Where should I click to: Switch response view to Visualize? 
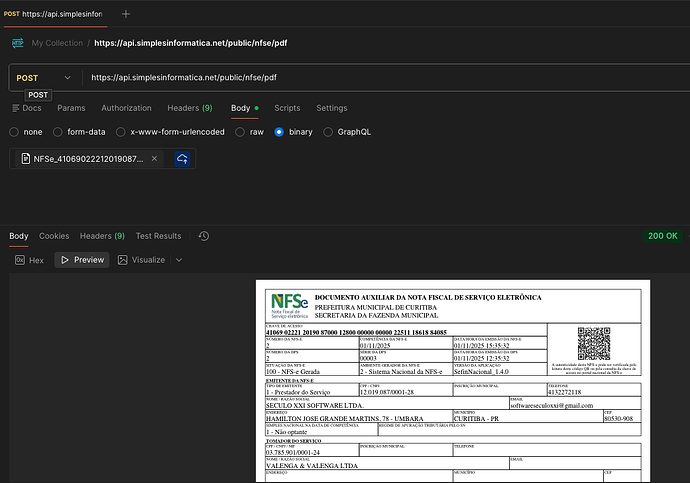141,260
